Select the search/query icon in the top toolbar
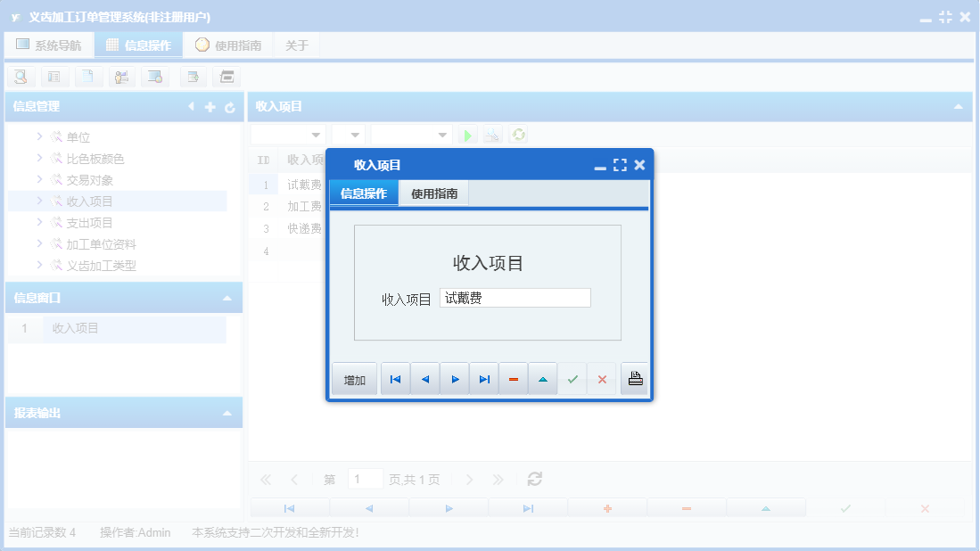The width and height of the screenshot is (980, 551). pyautogui.click(x=21, y=77)
